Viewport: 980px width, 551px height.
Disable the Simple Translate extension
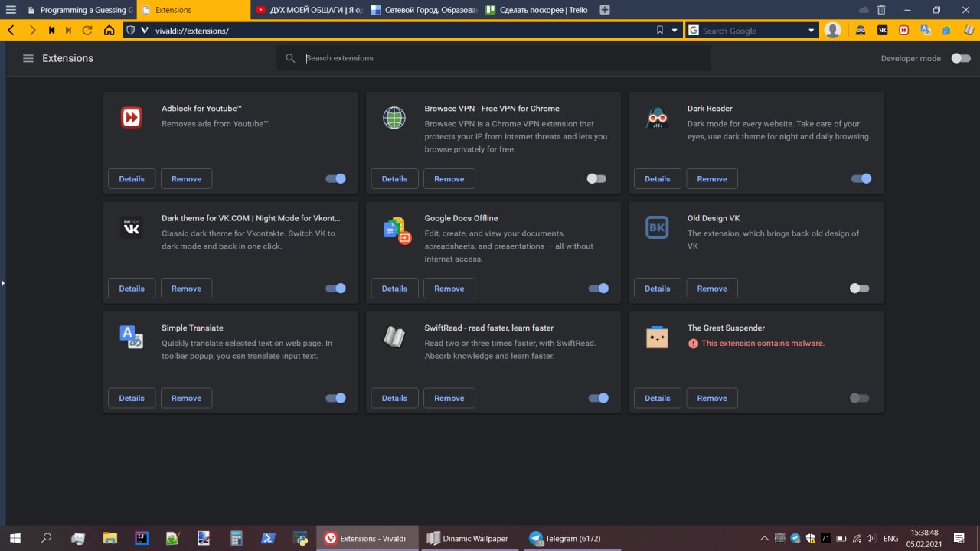click(335, 398)
